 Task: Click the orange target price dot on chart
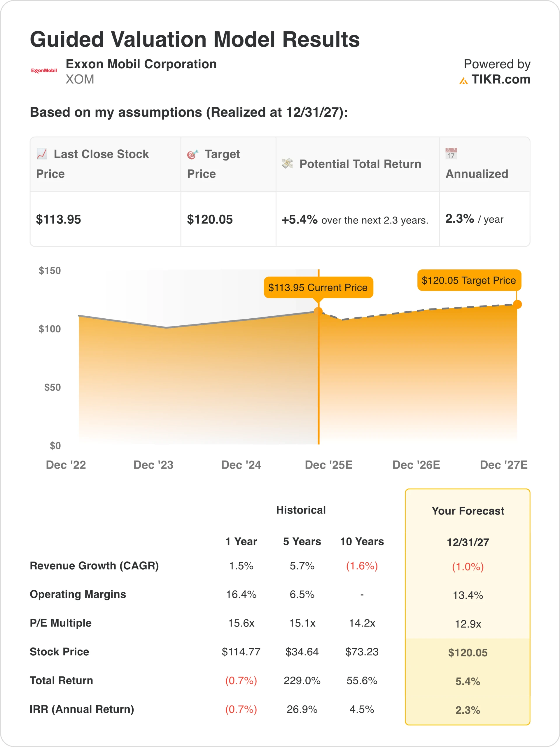click(517, 304)
